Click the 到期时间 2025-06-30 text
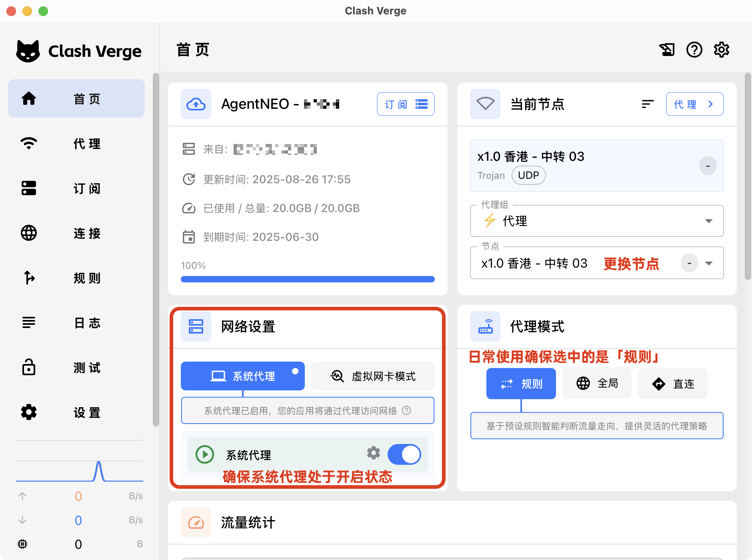Screen dimensions: 752x560 click(x=261, y=237)
